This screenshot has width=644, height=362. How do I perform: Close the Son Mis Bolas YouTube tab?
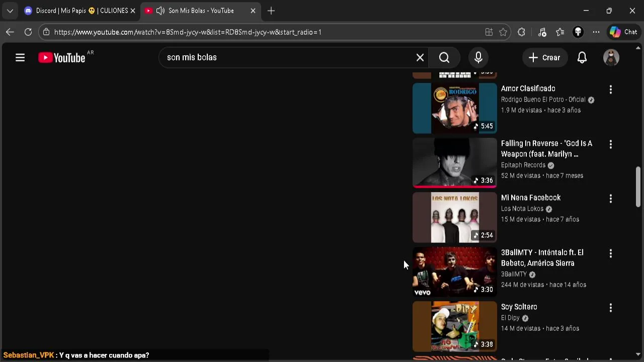[253, 11]
